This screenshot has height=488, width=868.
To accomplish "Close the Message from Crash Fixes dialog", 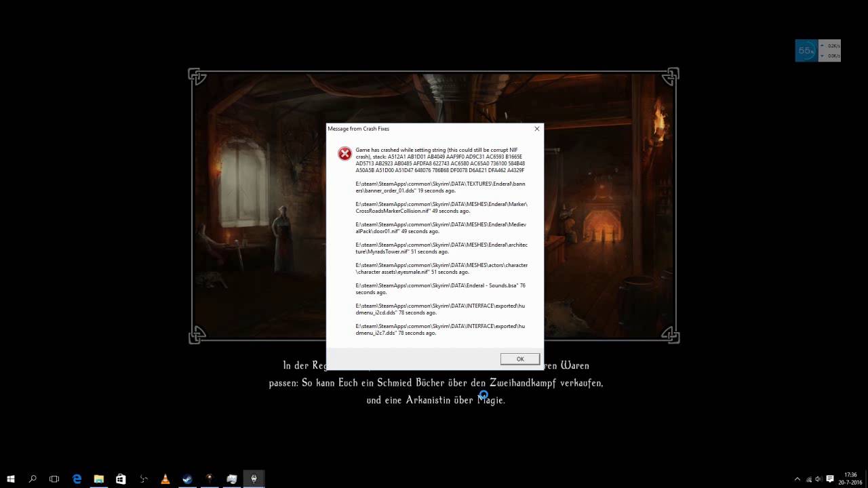I will (x=537, y=129).
